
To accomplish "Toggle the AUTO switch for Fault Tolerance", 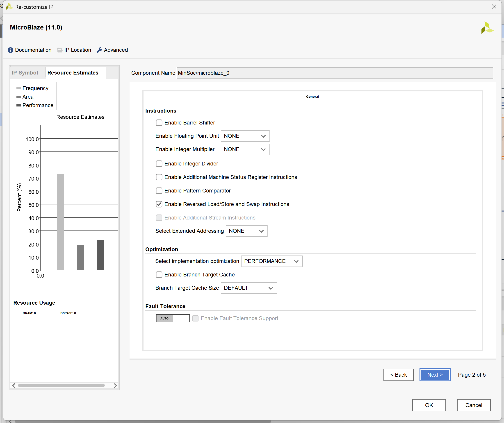I will click(173, 319).
